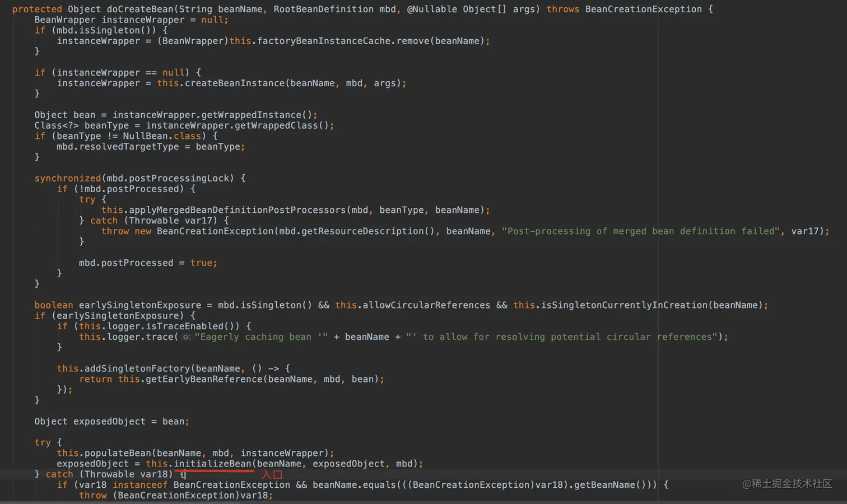Click the 'synchronized' keyword
Viewport: 847px width, 504px height.
click(x=68, y=179)
